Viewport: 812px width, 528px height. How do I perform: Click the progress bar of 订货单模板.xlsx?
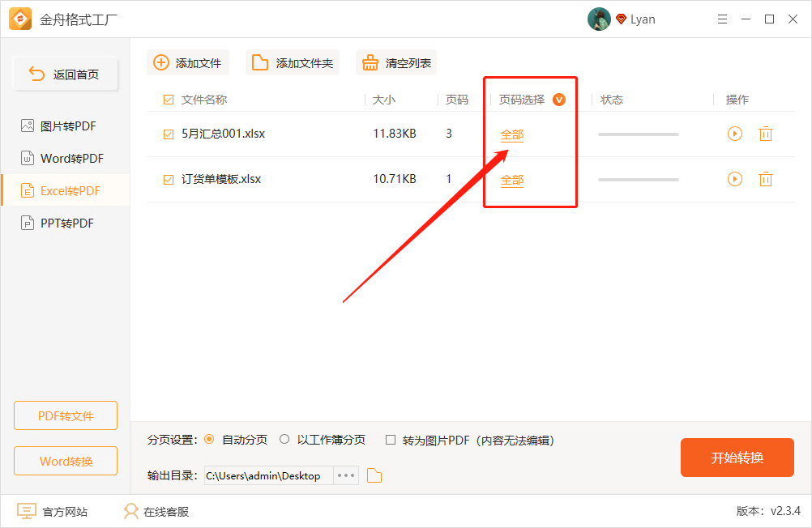coord(638,179)
